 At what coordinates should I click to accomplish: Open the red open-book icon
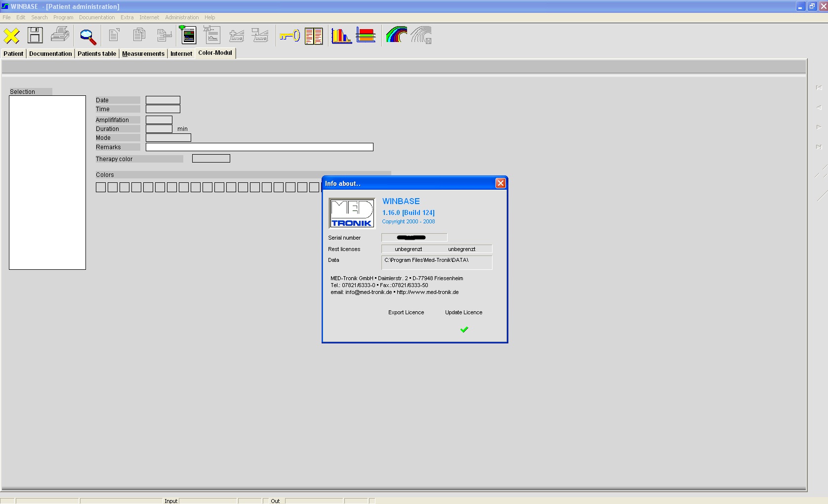pyautogui.click(x=314, y=36)
